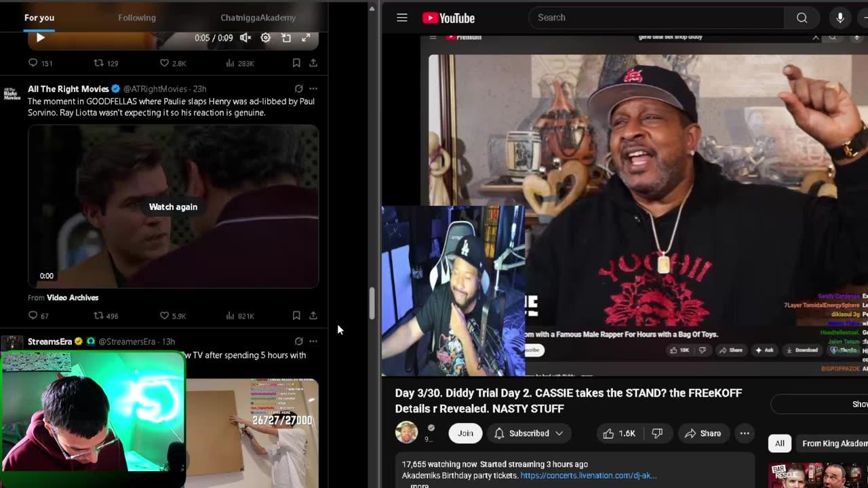Open more actions ellipsis beside Share
868x488 pixels.
pyautogui.click(x=745, y=433)
